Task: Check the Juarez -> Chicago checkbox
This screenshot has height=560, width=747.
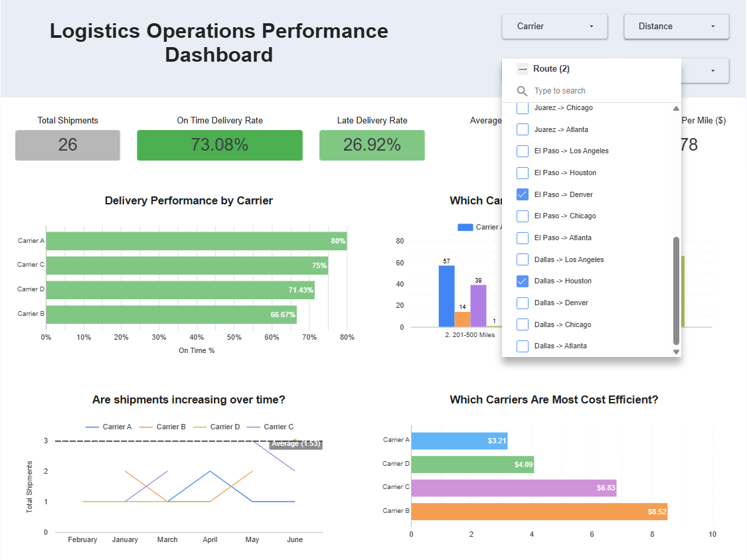Action: 523,108
